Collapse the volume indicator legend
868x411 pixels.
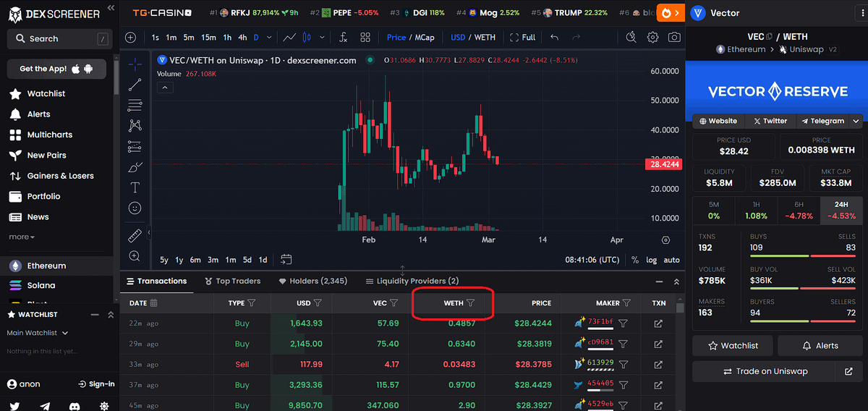[x=165, y=88]
